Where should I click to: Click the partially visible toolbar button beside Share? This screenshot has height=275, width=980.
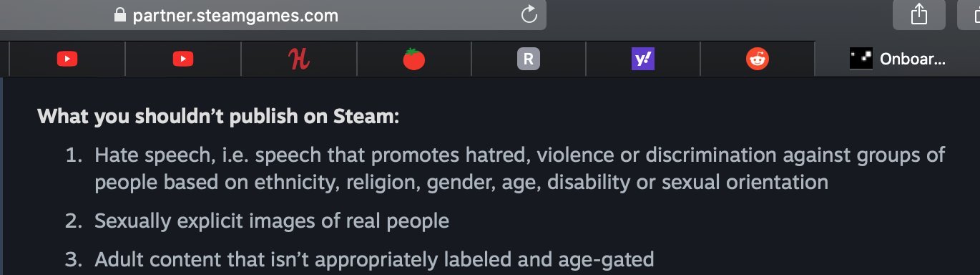click(x=969, y=15)
